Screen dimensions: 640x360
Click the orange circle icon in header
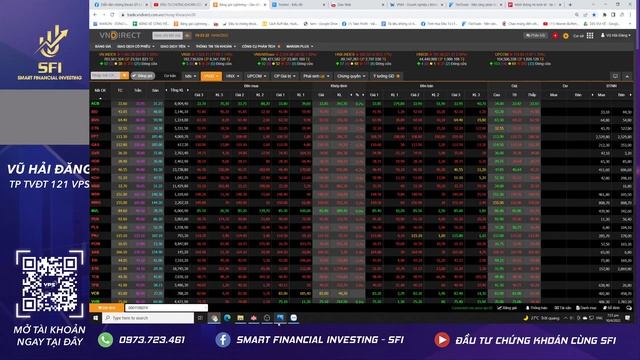566,36
